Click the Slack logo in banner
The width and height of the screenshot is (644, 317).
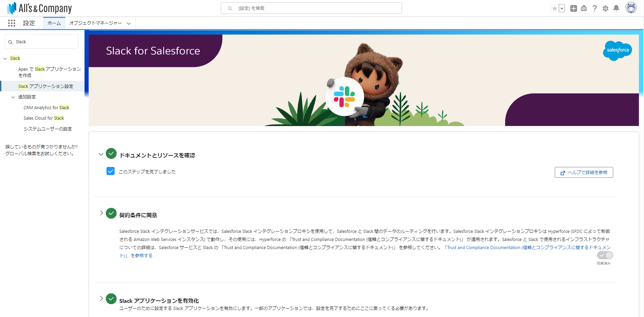pos(344,97)
